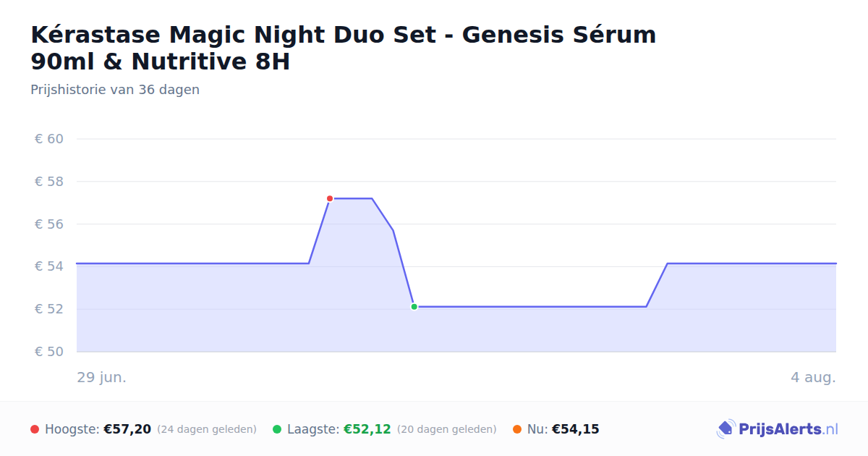The height and width of the screenshot is (456, 868).
Task: Click the orange dot beside Nu
Action: point(517,429)
